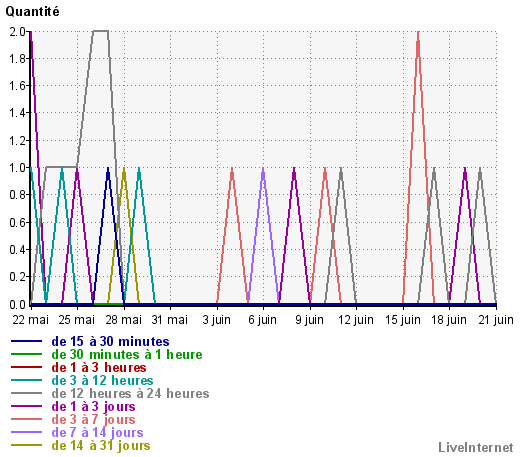The width and height of the screenshot is (520, 457).
Task: Click the LiveInternet watermark text
Action: point(476,447)
